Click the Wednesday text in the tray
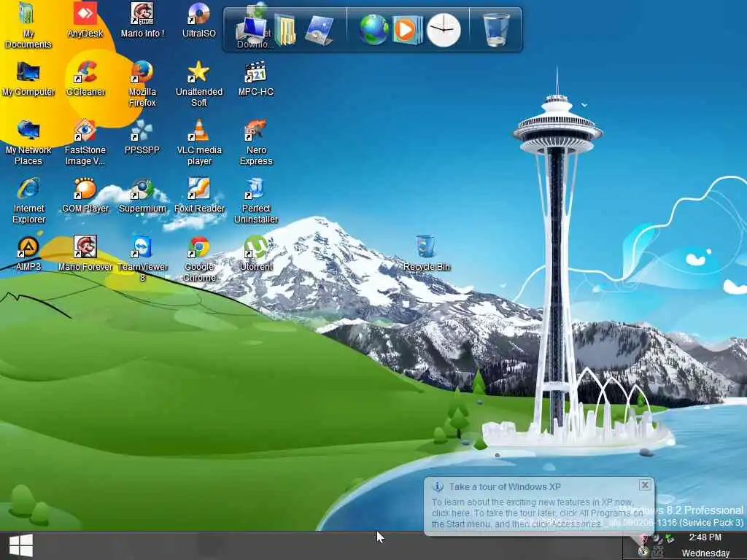The width and height of the screenshot is (747, 560). pos(705,553)
